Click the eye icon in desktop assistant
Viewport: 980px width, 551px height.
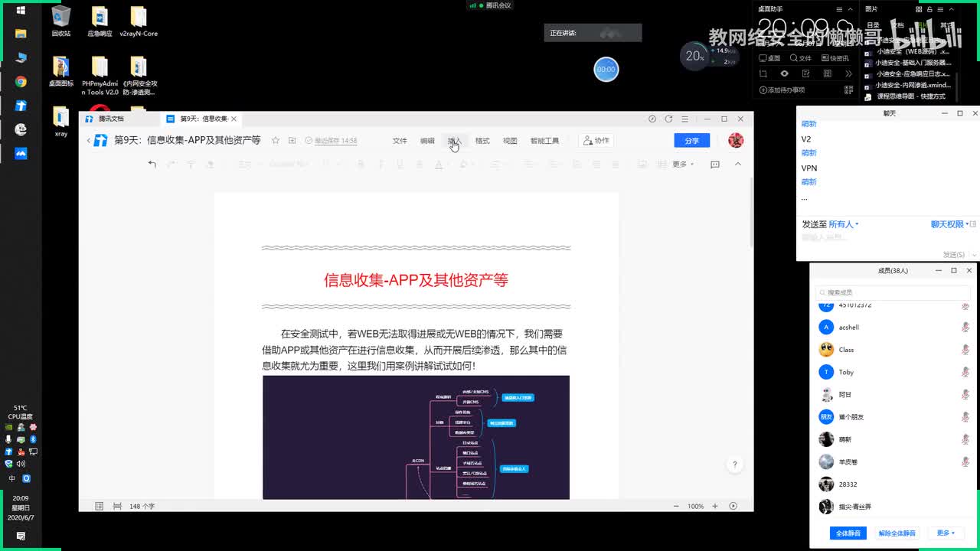(x=784, y=73)
